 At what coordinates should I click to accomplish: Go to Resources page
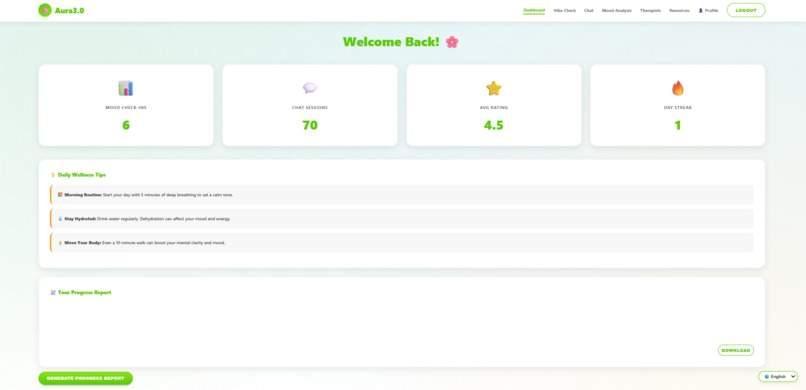pos(679,10)
